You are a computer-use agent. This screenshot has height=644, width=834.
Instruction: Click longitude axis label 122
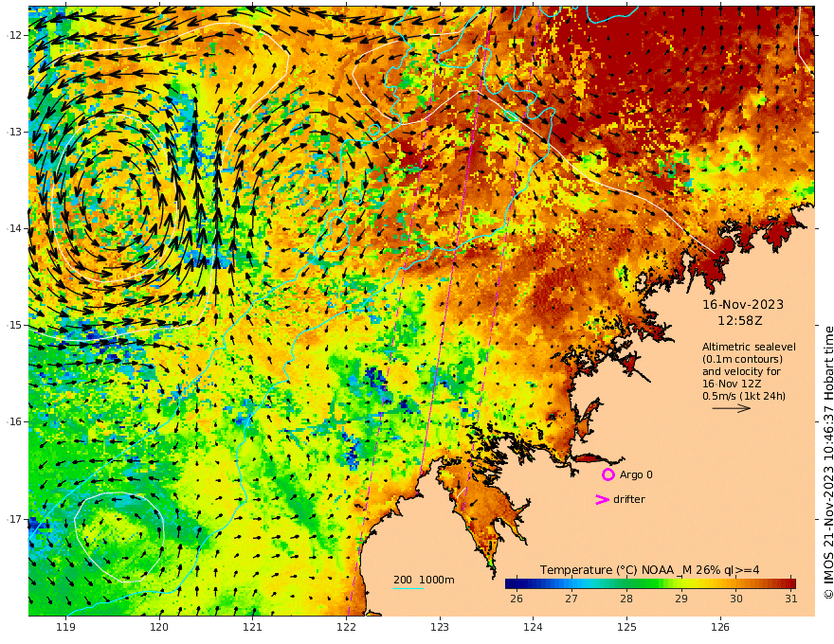pyautogui.click(x=346, y=628)
